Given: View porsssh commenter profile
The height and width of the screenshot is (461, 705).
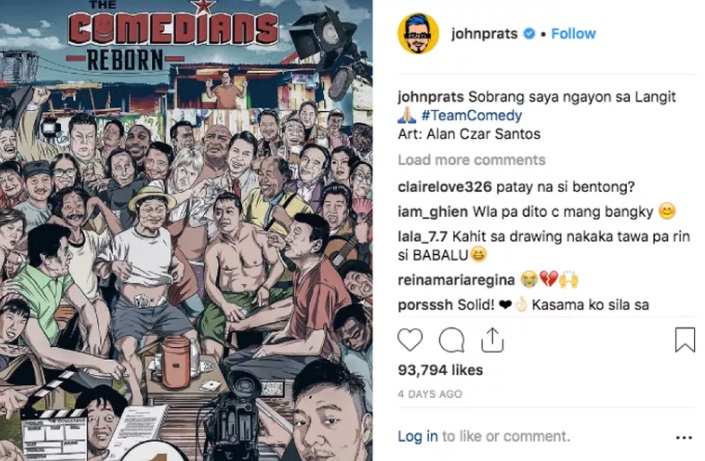Looking at the screenshot, I should click(425, 305).
